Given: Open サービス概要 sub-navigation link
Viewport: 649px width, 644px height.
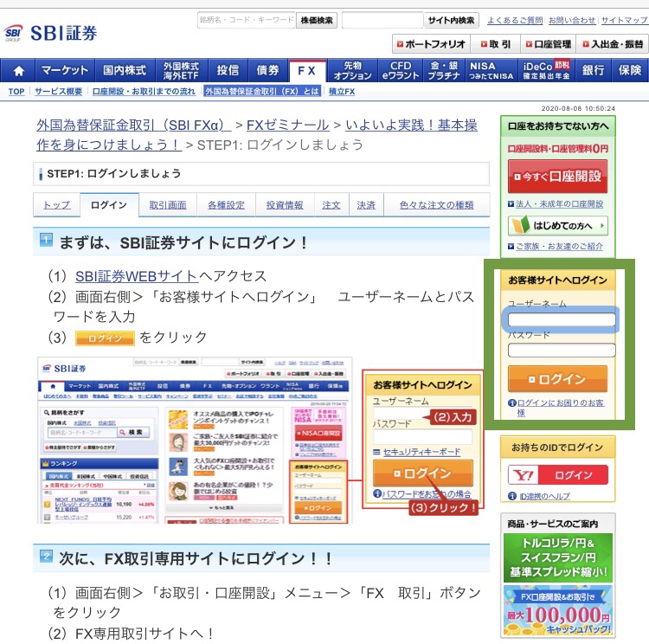Looking at the screenshot, I should (58, 92).
